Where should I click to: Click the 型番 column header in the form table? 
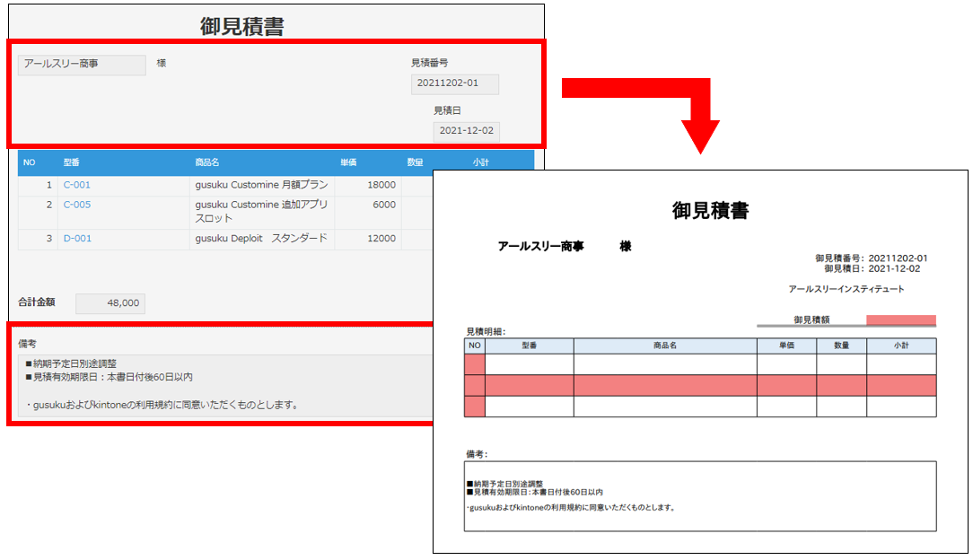pos(72,162)
